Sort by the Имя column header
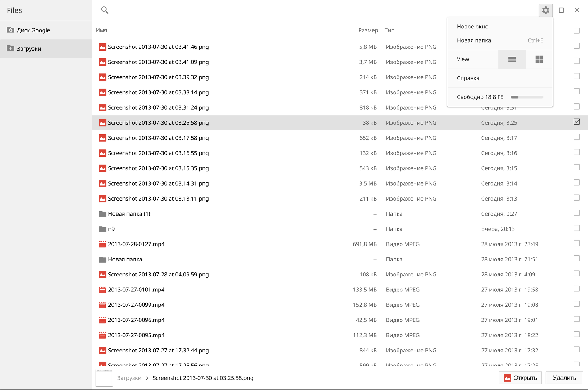 click(x=101, y=30)
